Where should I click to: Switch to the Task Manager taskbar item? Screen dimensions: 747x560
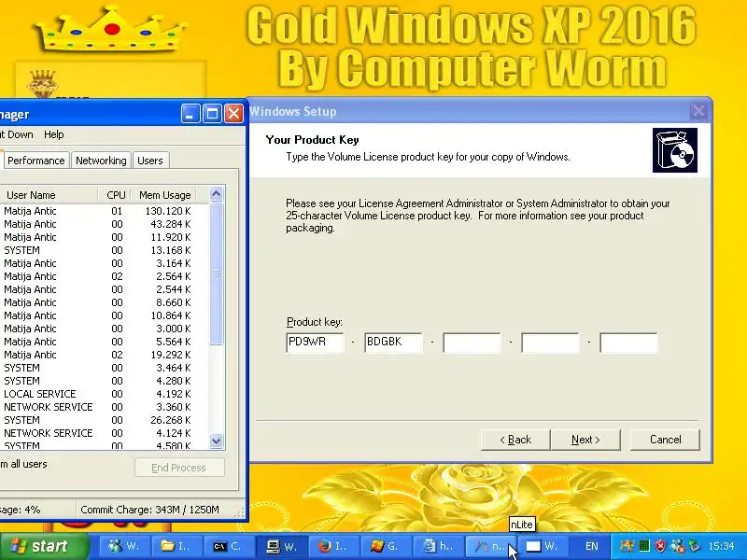click(282, 546)
